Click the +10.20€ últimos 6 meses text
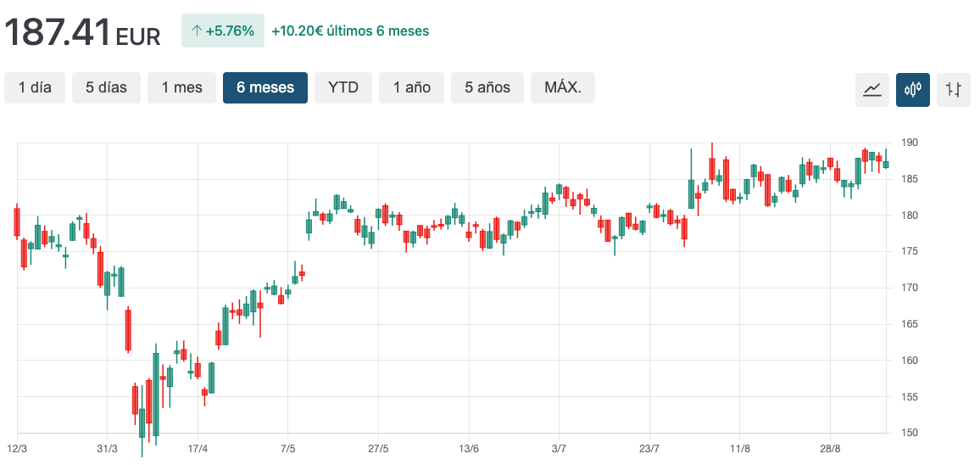 coord(350,31)
